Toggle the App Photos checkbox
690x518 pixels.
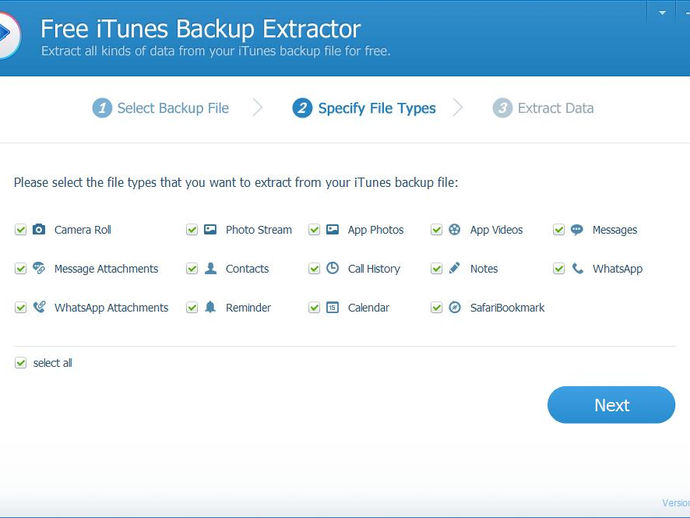tap(314, 230)
